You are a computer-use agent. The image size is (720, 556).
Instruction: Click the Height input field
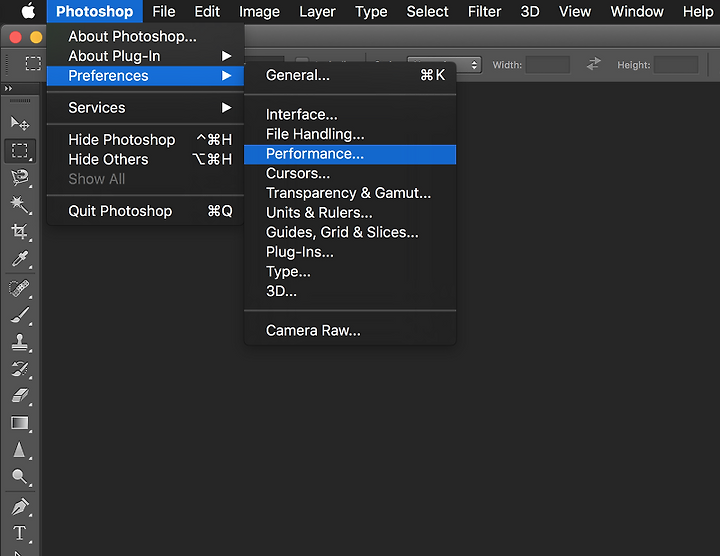(x=676, y=65)
